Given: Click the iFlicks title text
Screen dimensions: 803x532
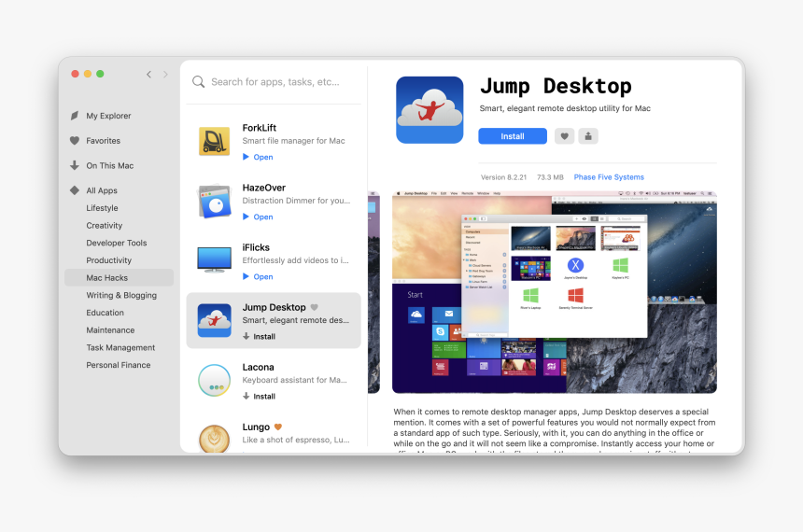Looking at the screenshot, I should (x=256, y=247).
